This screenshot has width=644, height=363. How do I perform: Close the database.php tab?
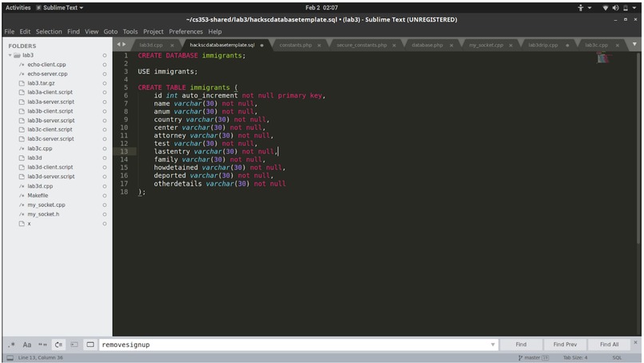tap(451, 46)
